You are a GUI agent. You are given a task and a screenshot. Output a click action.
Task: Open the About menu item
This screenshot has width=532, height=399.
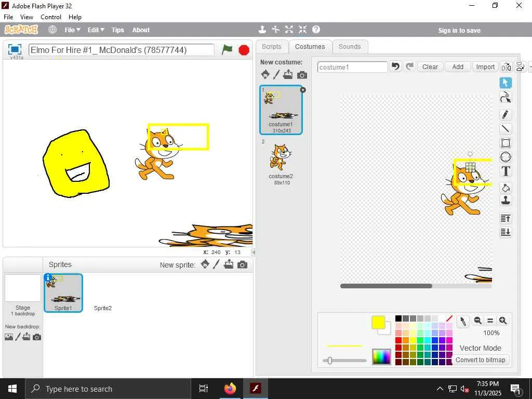click(141, 30)
